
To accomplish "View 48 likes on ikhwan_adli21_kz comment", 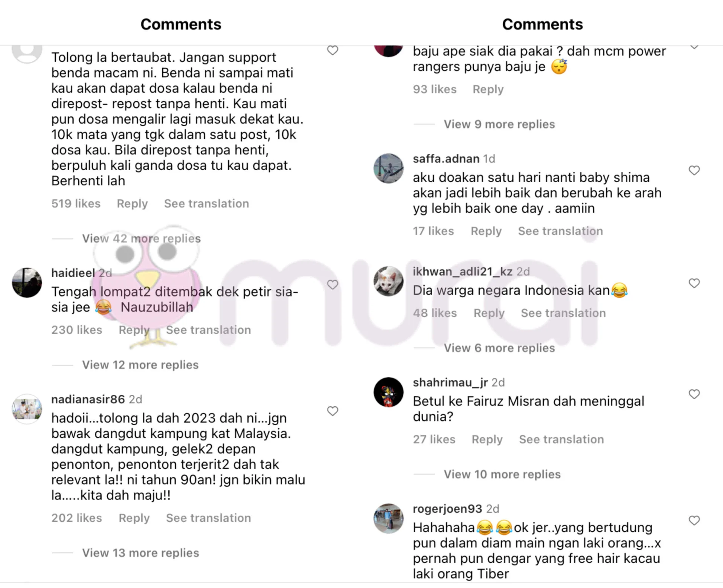I will pyautogui.click(x=435, y=313).
